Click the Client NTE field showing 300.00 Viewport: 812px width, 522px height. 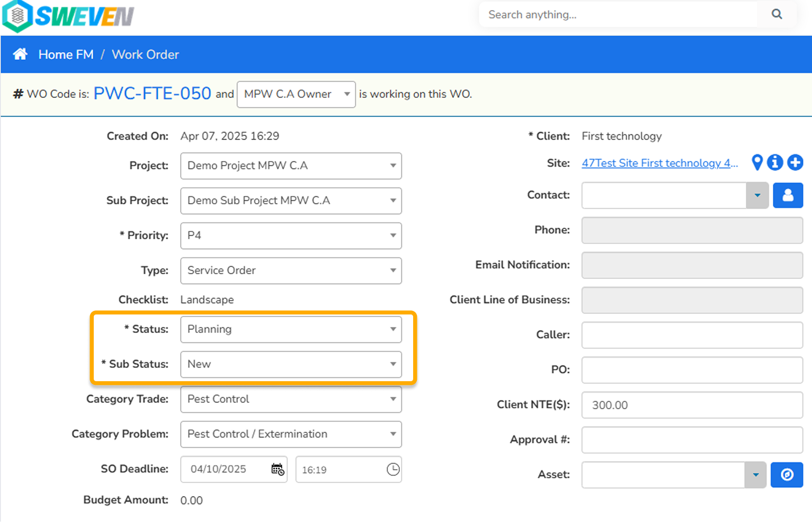[692, 405]
